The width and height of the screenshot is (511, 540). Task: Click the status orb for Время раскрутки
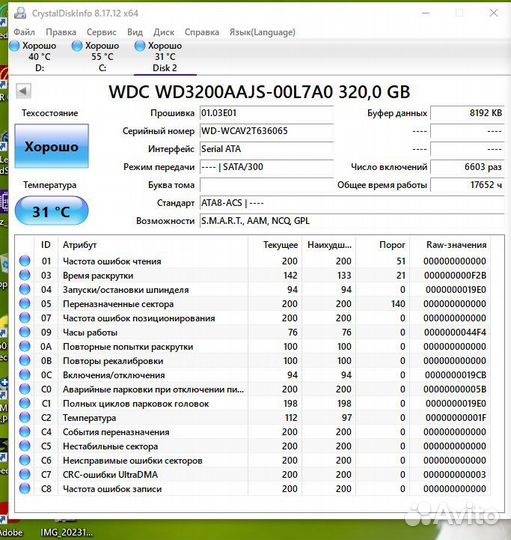pyautogui.click(x=25, y=275)
